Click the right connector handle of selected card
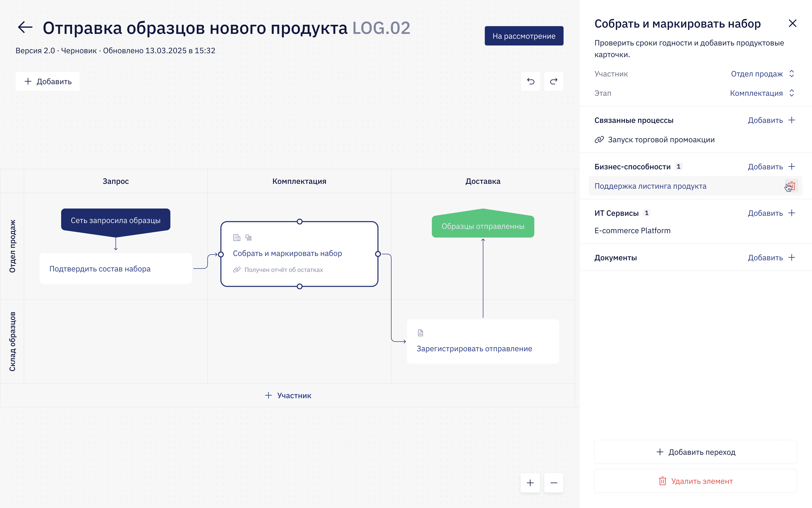The height and width of the screenshot is (508, 812). tap(378, 254)
